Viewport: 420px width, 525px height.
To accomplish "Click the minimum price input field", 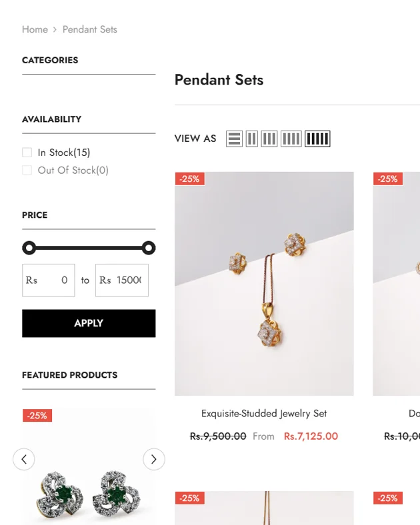I will click(x=53, y=280).
